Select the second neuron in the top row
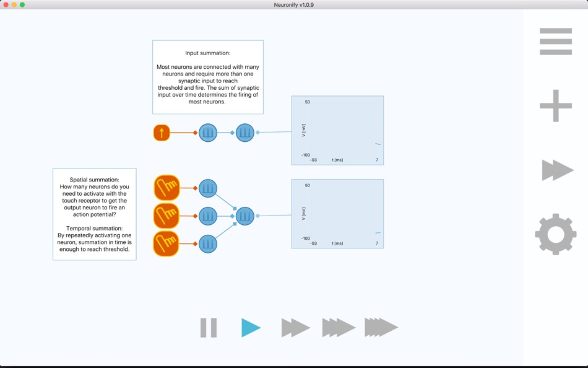Screen dimensions: 588x368 click(245, 133)
